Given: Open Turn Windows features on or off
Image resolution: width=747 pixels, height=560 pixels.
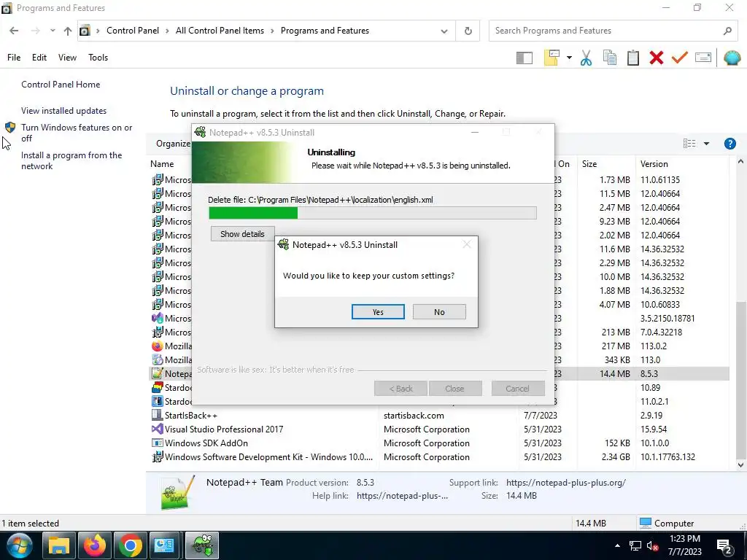Looking at the screenshot, I should coord(77,133).
